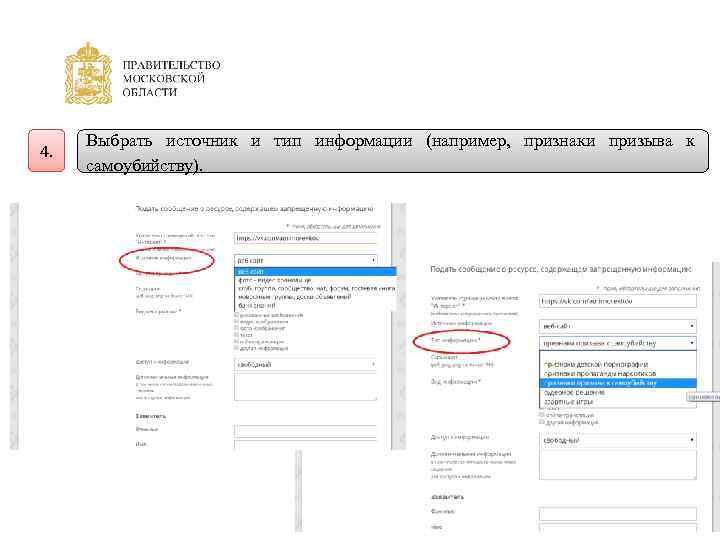The width and height of the screenshot is (720, 540).
Task: Open the source dropdown 'веб-сайт' in left form
Action: point(306,260)
